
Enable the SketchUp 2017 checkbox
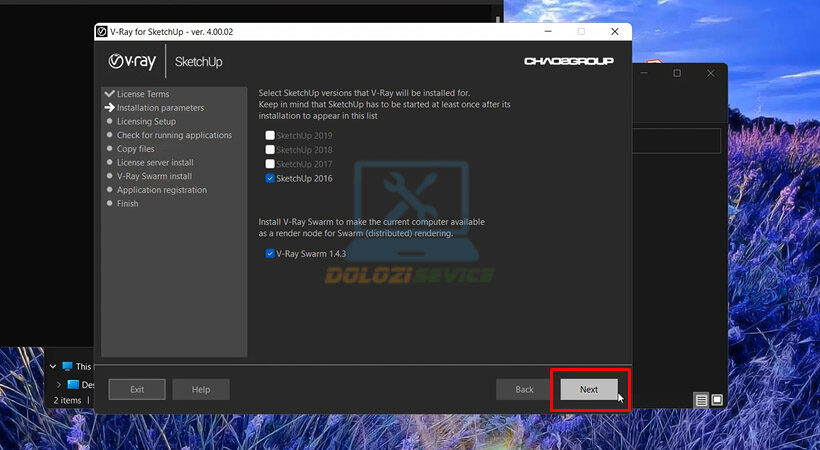point(270,164)
